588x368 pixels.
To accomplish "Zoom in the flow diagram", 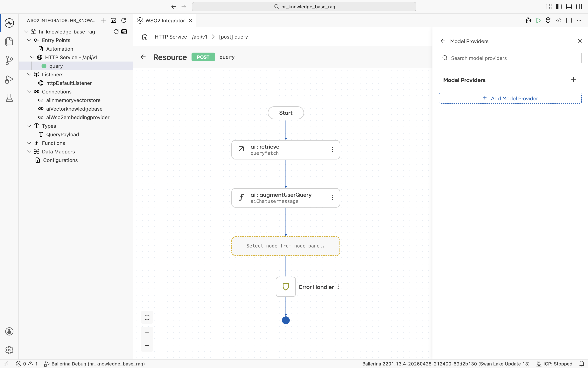I will pos(147,333).
